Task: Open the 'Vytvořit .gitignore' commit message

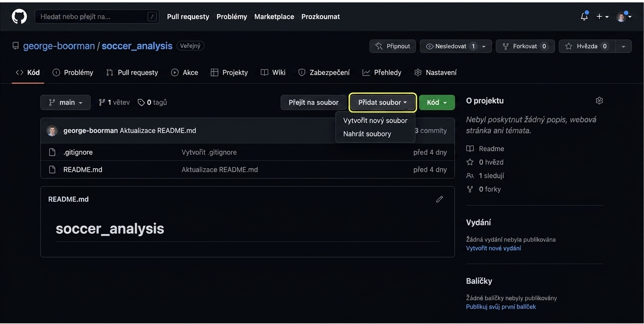Action: [x=209, y=152]
